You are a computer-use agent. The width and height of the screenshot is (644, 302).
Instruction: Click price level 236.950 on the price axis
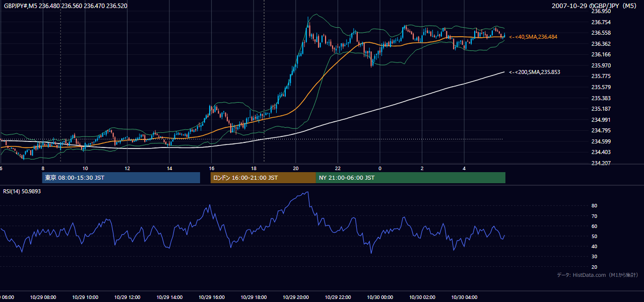point(601,11)
